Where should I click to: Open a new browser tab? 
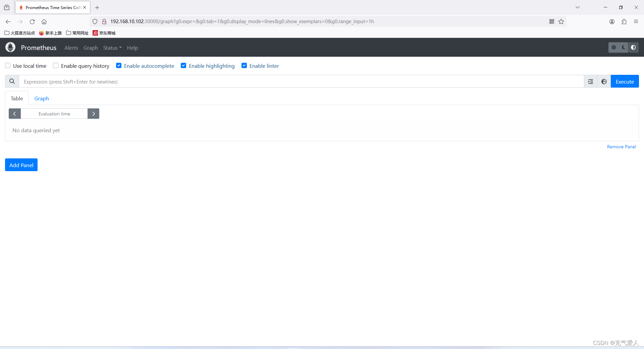pyautogui.click(x=97, y=7)
